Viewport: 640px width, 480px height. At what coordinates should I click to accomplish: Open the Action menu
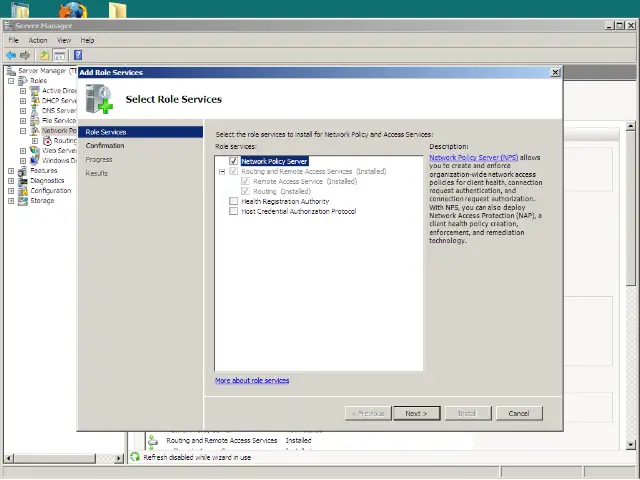point(38,40)
